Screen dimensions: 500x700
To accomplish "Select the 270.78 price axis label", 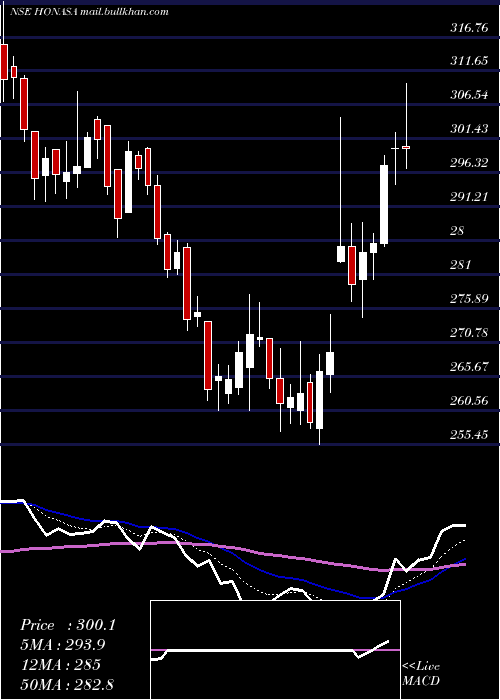I will pos(469,333).
